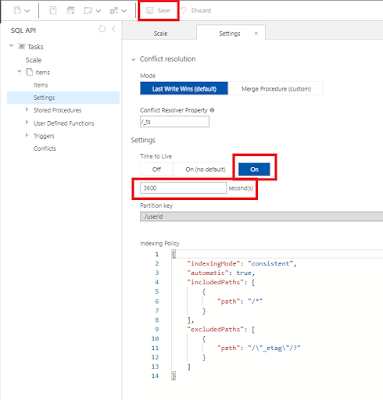Set Time to Live to Off
This screenshot has width=383, height=400.
pos(156,169)
